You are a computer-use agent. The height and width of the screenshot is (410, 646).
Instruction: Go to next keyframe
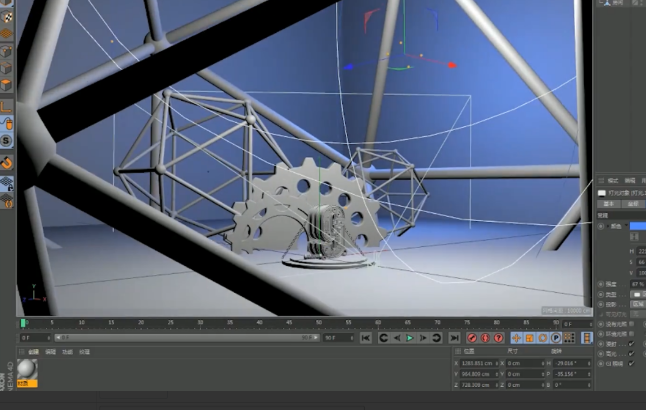(x=436, y=338)
